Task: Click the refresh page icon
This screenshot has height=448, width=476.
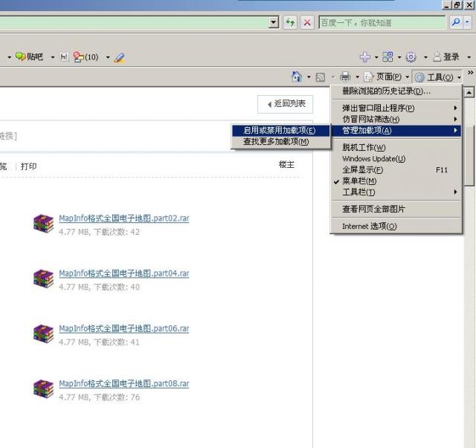Action: click(290, 23)
